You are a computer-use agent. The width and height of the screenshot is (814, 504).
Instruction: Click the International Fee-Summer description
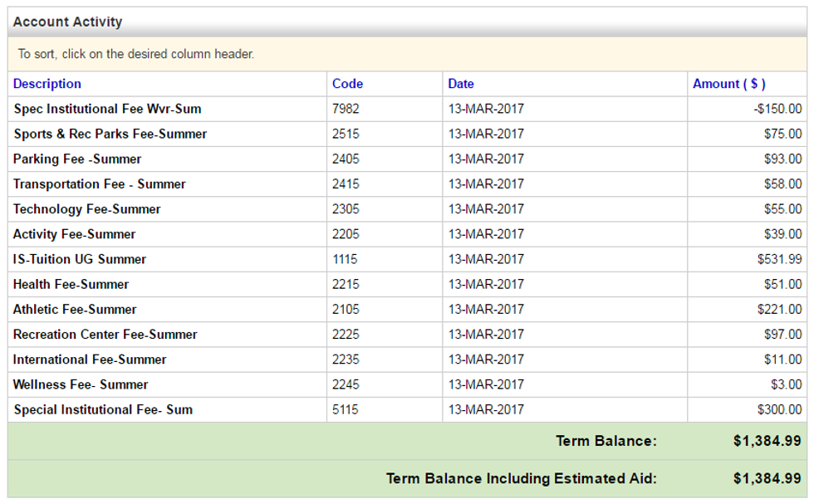point(90,360)
